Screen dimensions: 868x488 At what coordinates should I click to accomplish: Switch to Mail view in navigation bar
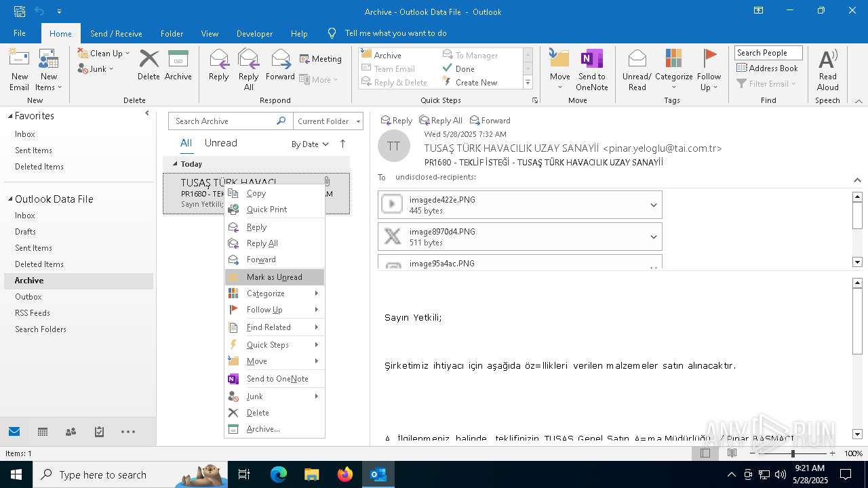[14, 432]
